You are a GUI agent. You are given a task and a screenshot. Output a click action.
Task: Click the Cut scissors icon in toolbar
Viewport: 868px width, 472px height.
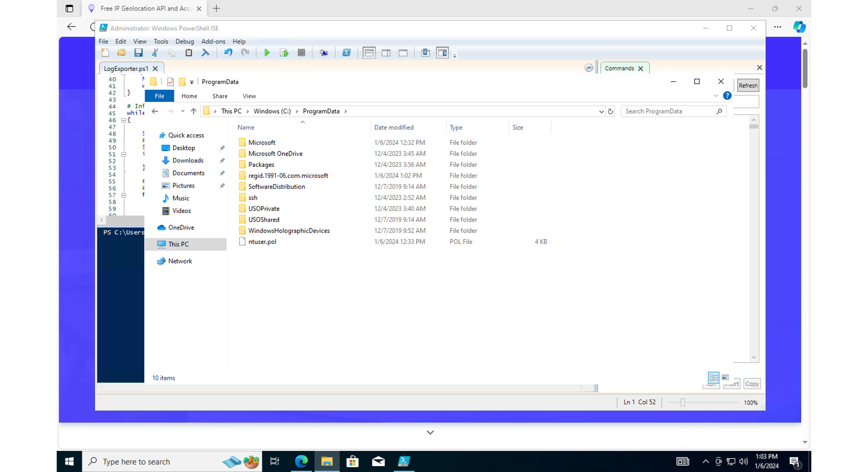pos(155,53)
